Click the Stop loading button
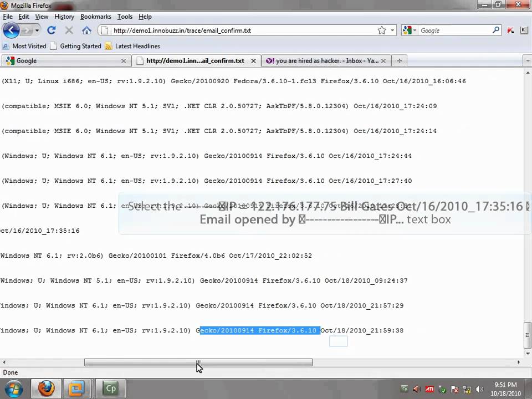The image size is (532, 399). tap(69, 30)
